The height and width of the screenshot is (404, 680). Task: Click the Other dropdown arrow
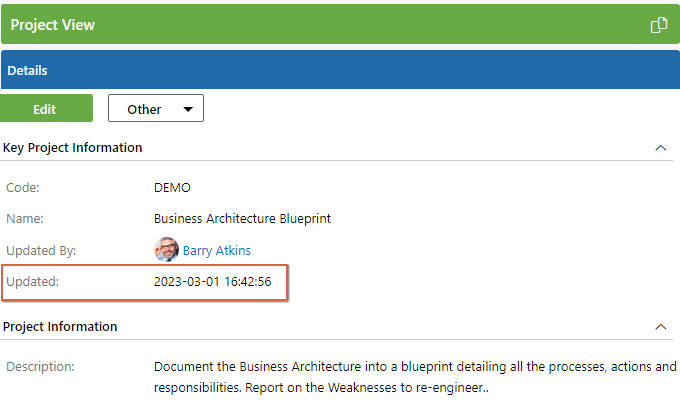click(188, 109)
